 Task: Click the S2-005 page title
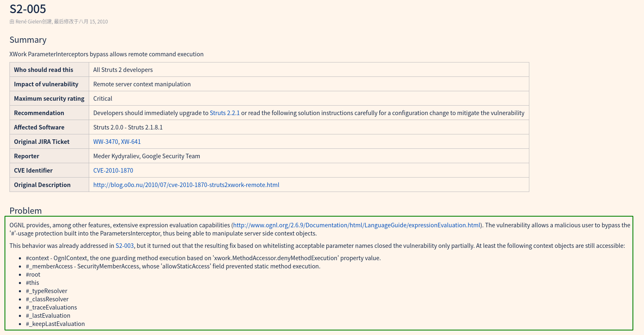pos(28,9)
